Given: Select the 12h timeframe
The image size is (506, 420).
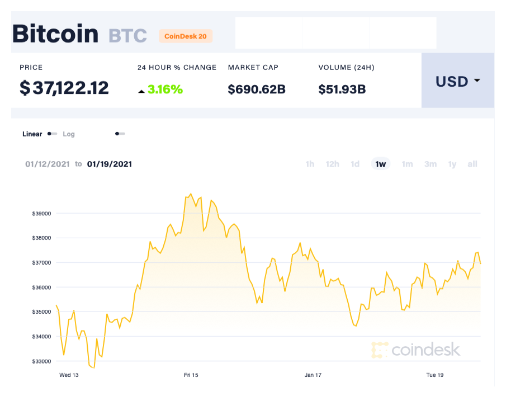Looking at the screenshot, I should click(332, 164).
